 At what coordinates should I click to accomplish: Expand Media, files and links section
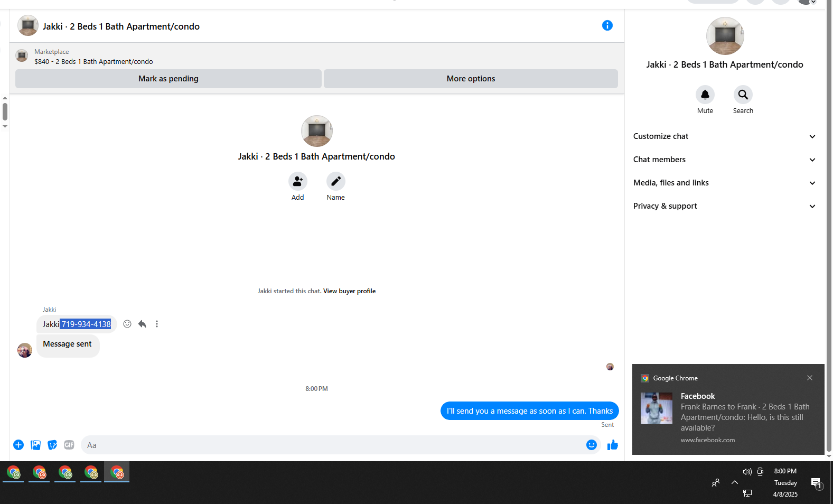[725, 183]
